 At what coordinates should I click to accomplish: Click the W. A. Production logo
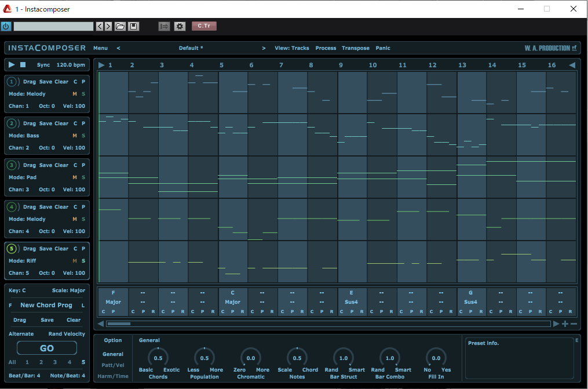(x=550, y=48)
